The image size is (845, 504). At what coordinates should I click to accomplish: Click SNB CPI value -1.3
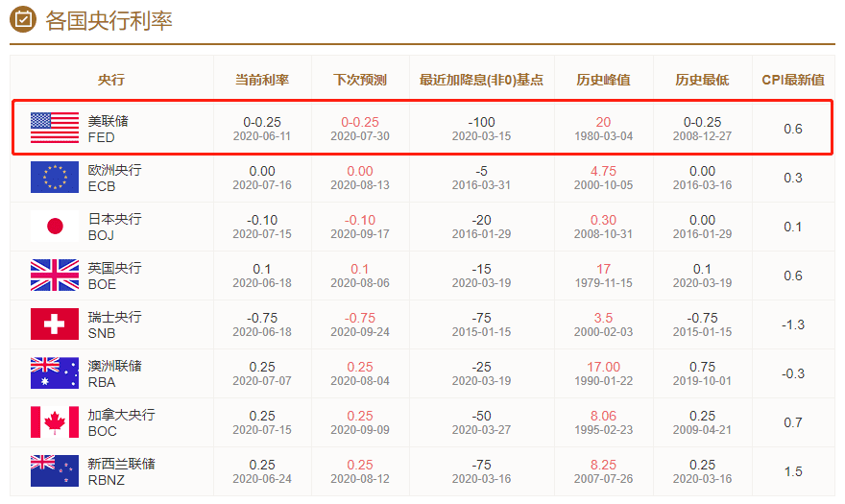tap(793, 325)
